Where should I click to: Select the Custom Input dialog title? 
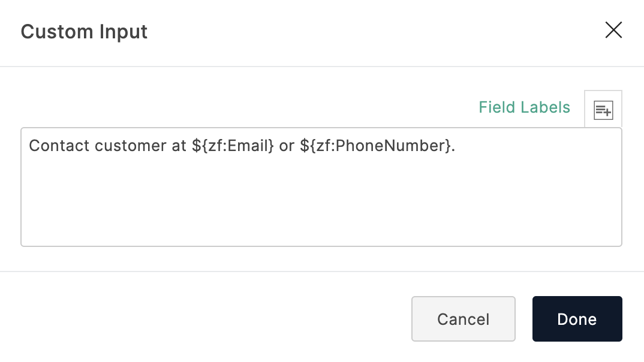coord(84,32)
